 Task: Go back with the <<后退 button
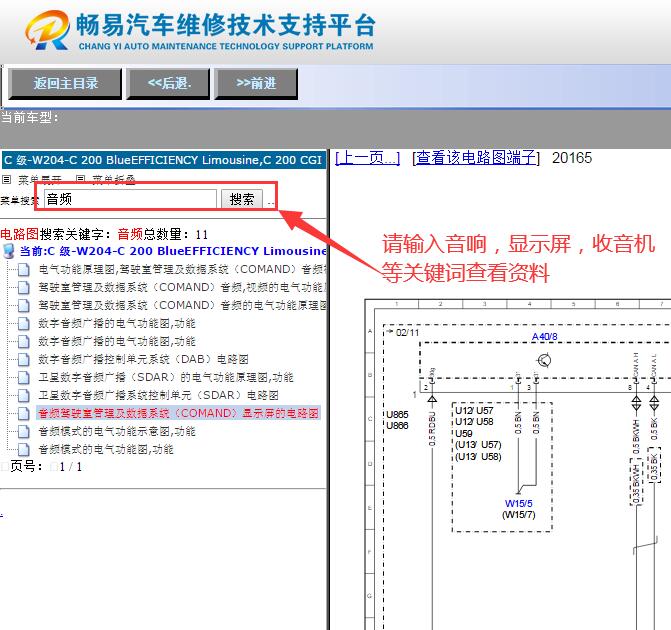click(169, 84)
